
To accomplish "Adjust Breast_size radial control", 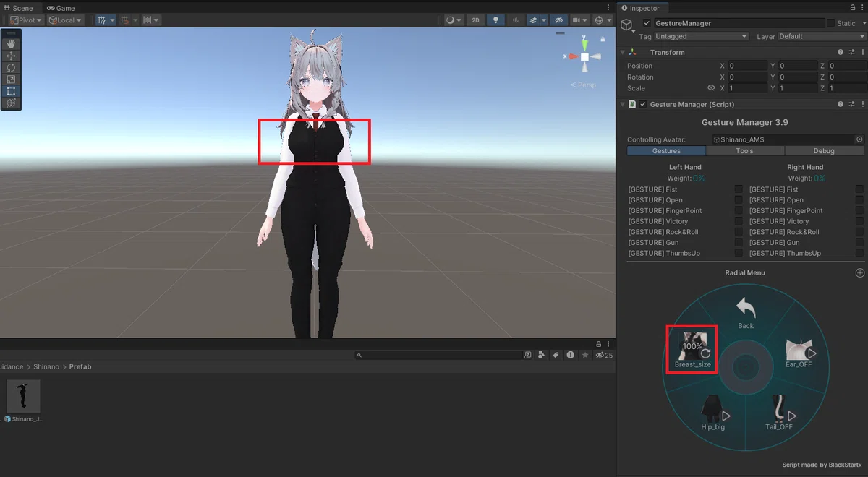I will [x=692, y=349].
